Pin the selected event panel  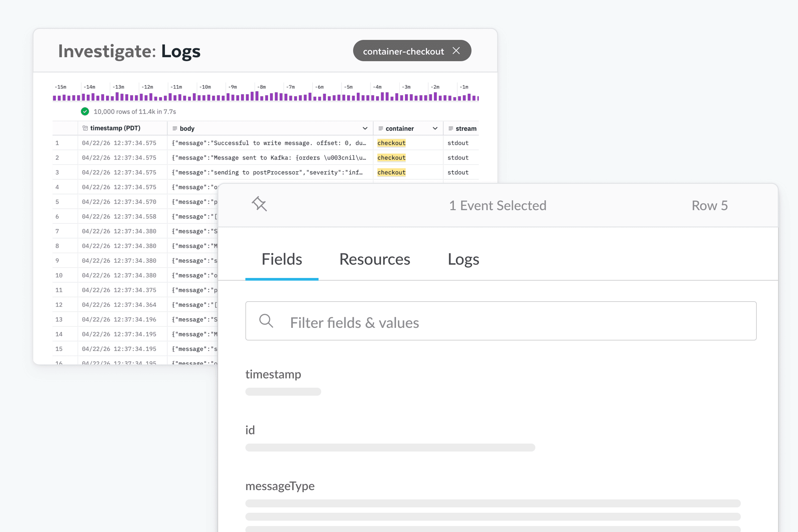point(259,204)
